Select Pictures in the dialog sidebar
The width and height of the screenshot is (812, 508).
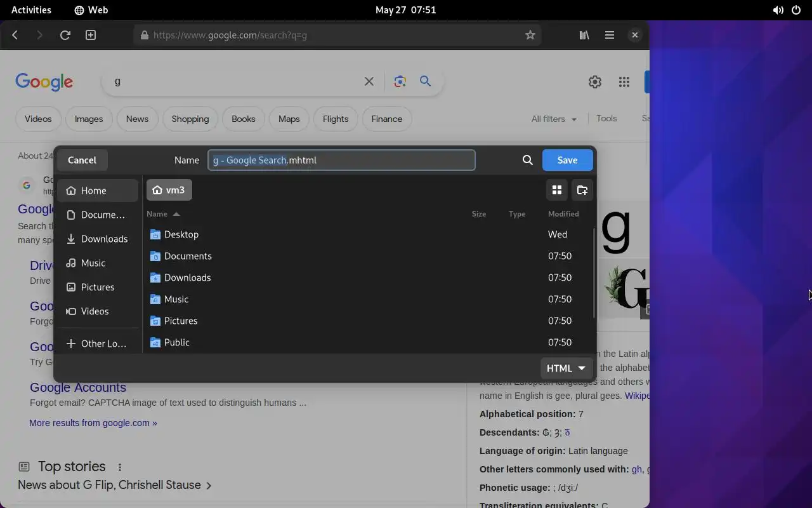tap(98, 287)
